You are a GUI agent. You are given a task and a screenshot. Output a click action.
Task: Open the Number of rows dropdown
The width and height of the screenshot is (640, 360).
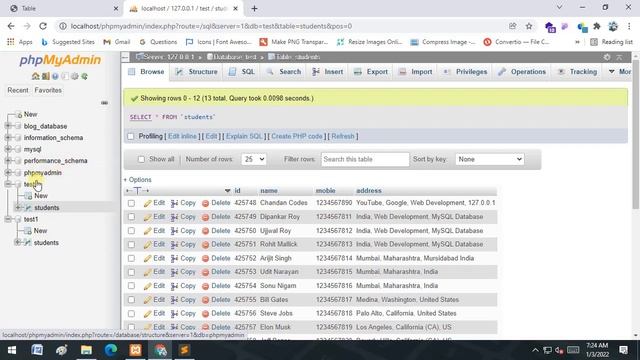(x=253, y=159)
